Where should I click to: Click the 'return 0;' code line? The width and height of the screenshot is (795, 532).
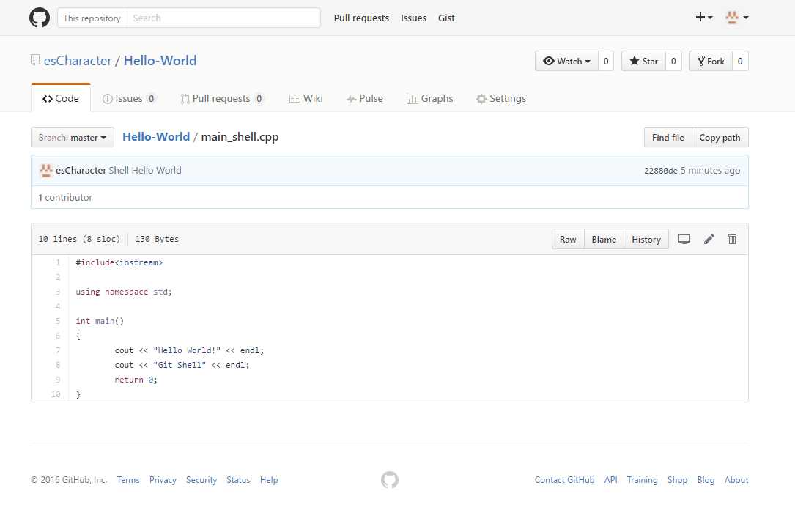(136, 380)
